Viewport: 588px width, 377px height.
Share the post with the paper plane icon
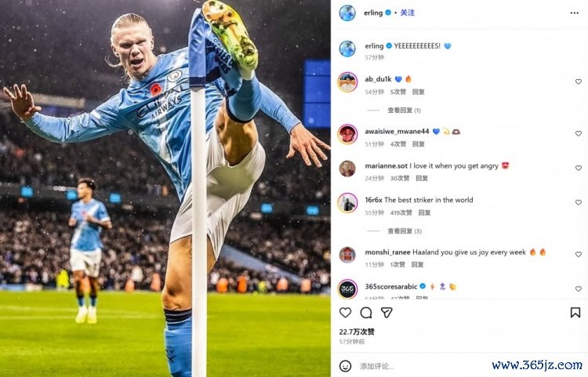(x=387, y=313)
